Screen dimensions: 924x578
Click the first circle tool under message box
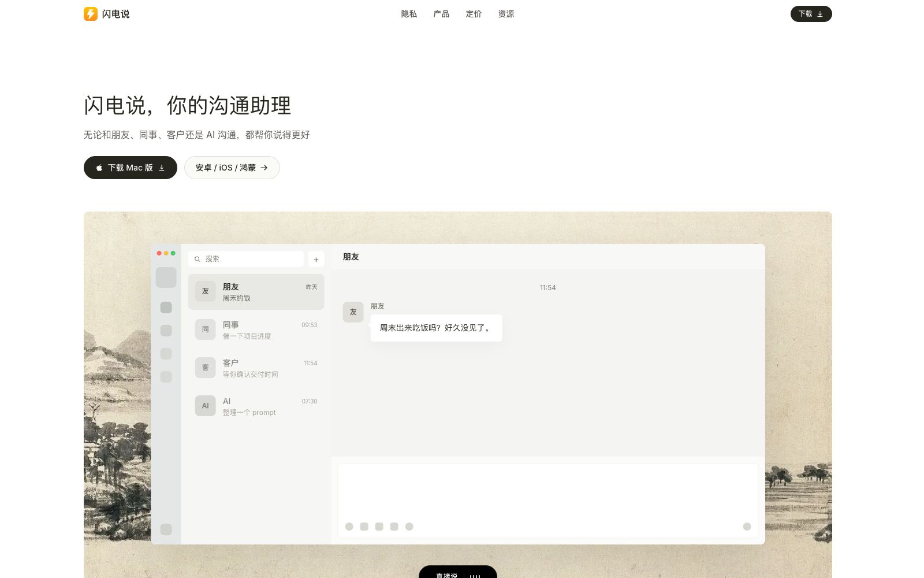coord(349,527)
